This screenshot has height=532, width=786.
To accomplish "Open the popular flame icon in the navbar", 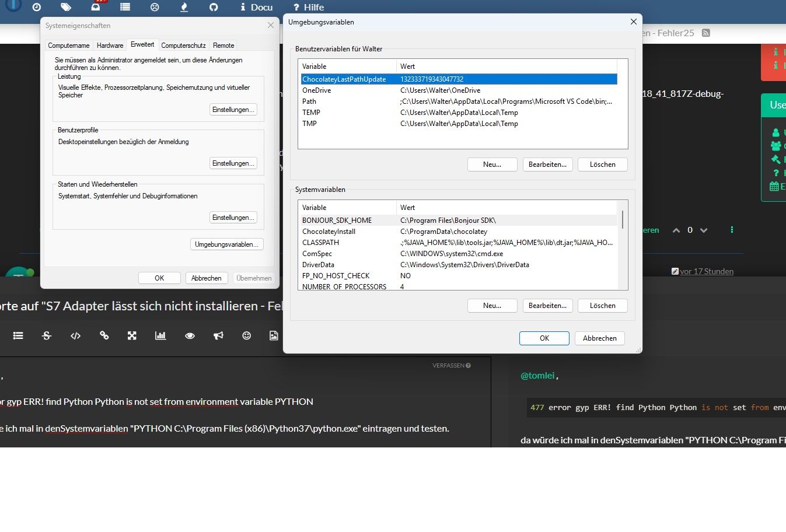I will coord(184,7).
